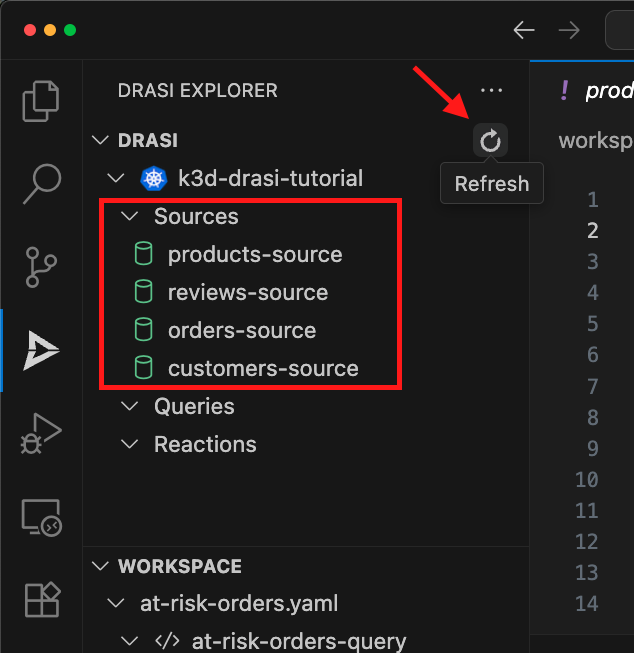Open the Extensions view
Screen dimensions: 634x653
click(x=41, y=600)
